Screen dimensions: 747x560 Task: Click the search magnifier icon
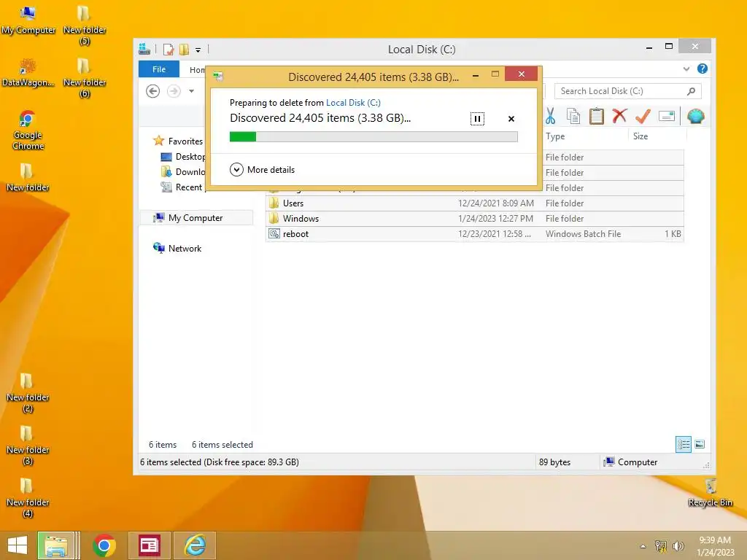(x=692, y=91)
